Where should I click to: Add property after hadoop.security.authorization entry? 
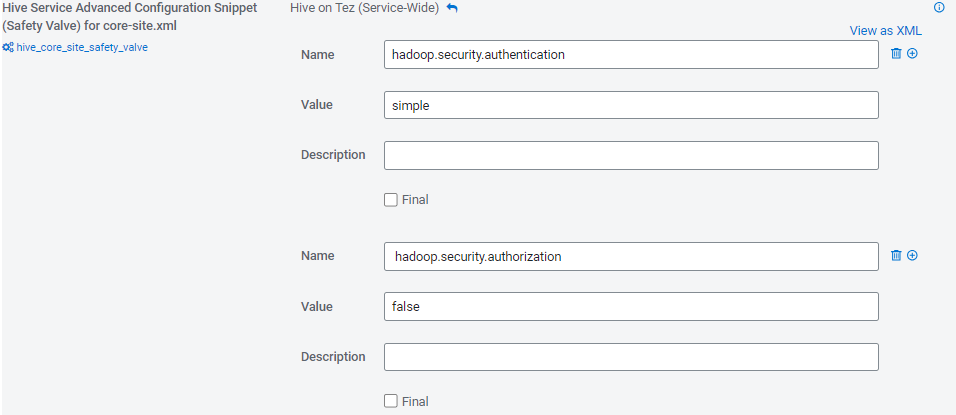[912, 255]
